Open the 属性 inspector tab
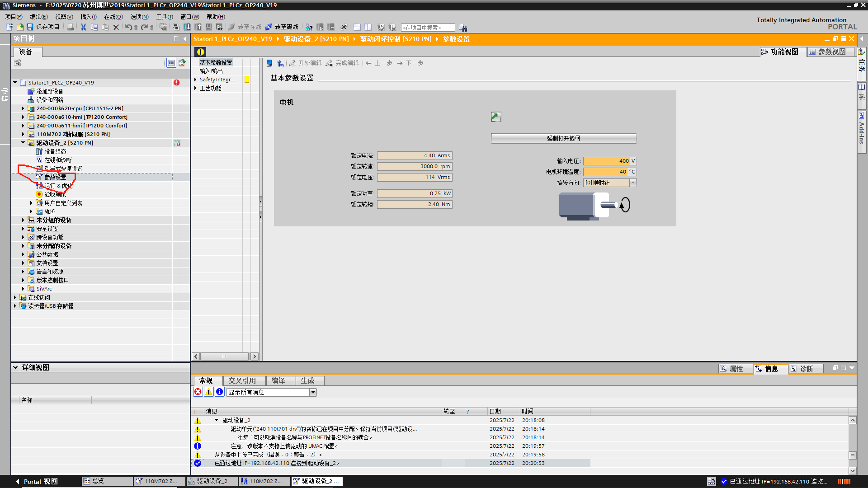 pos(736,369)
